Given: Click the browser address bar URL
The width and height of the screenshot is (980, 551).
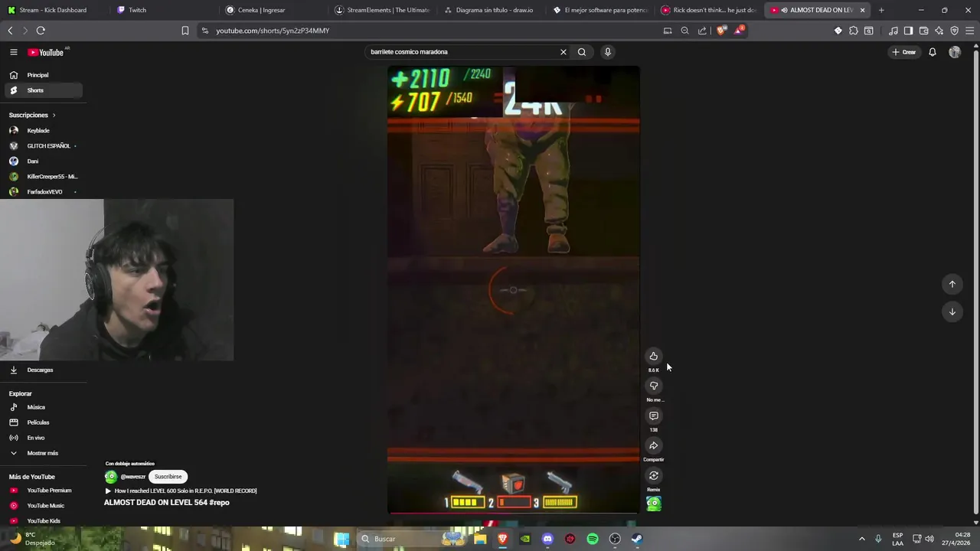Looking at the screenshot, I should (273, 31).
